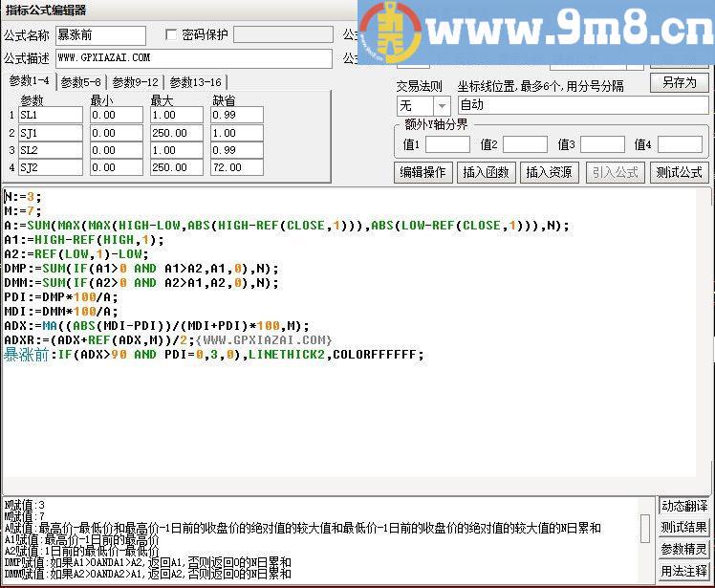Click the 插入资源 button

[x=549, y=172]
